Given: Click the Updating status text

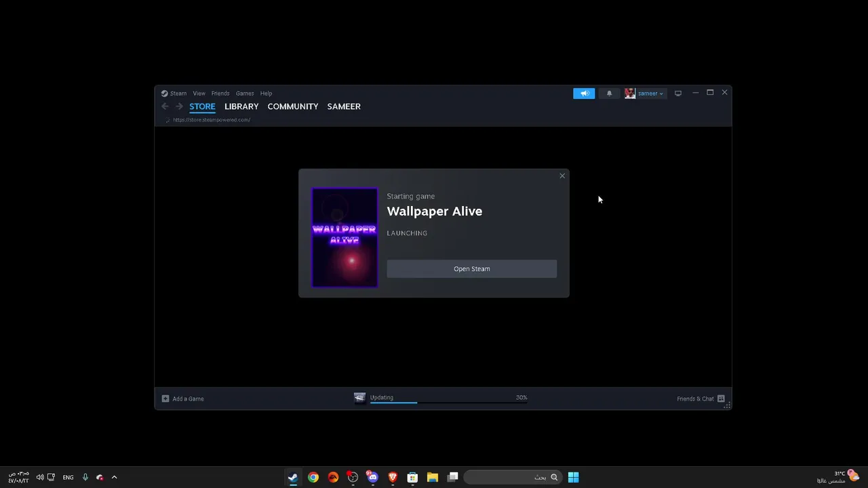Looking at the screenshot, I should pyautogui.click(x=382, y=398).
